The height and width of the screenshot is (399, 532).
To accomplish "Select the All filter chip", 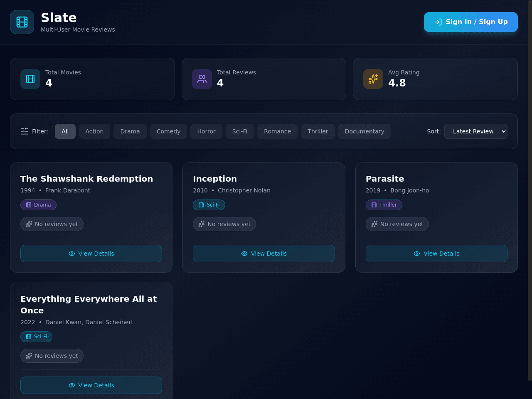I will [65, 131].
